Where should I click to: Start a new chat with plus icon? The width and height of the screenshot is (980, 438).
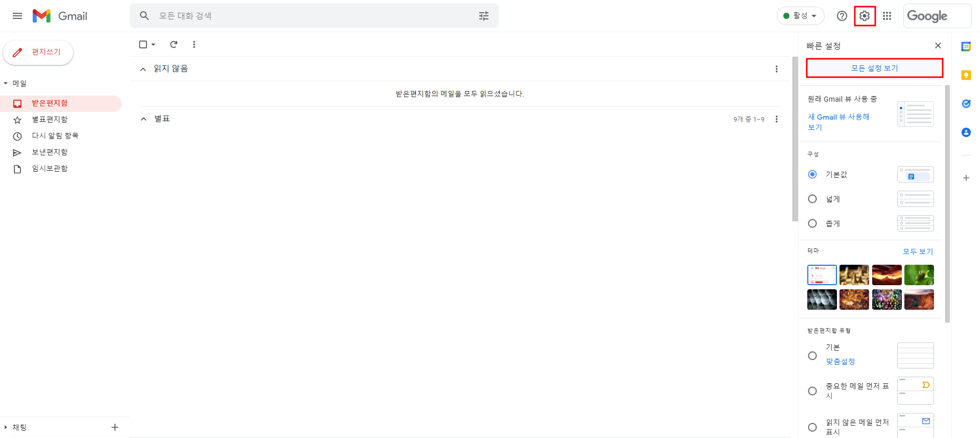115,427
